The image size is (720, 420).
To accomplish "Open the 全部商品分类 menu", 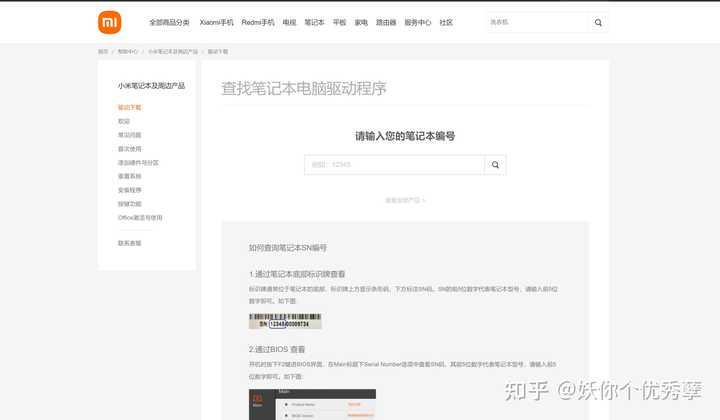I will pos(169,22).
